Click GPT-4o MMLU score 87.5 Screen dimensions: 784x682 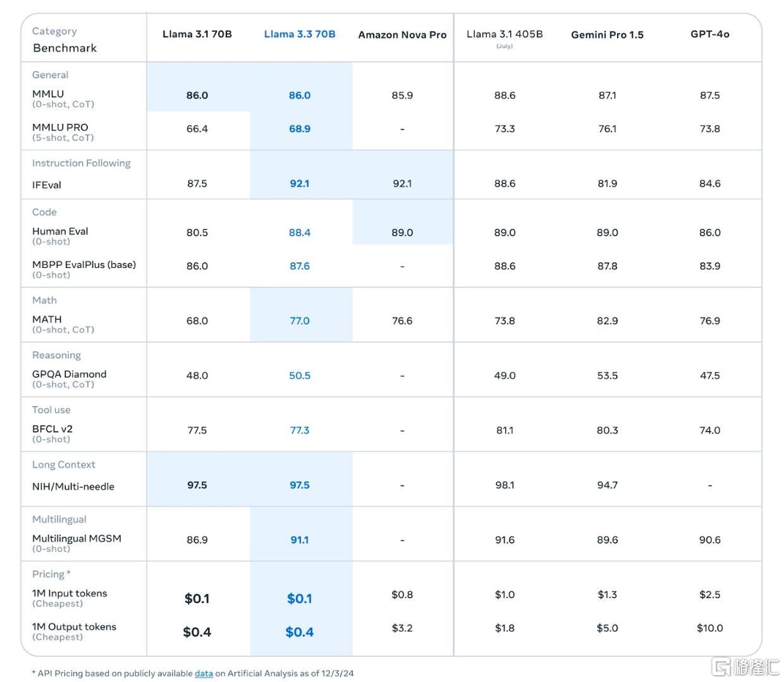click(x=710, y=95)
